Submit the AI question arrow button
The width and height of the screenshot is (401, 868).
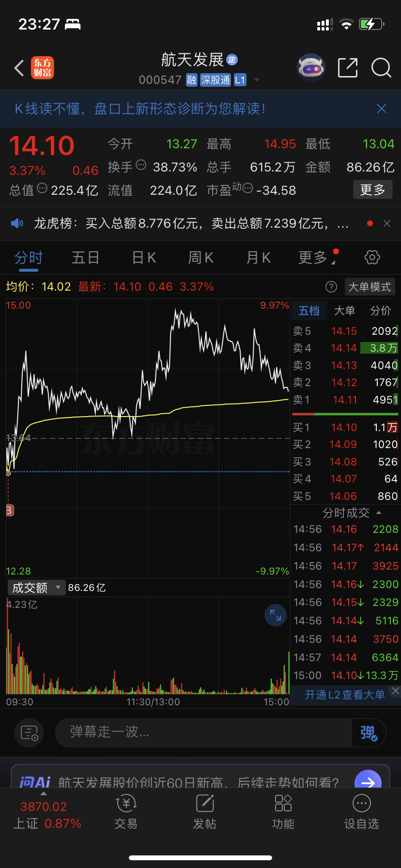368,781
